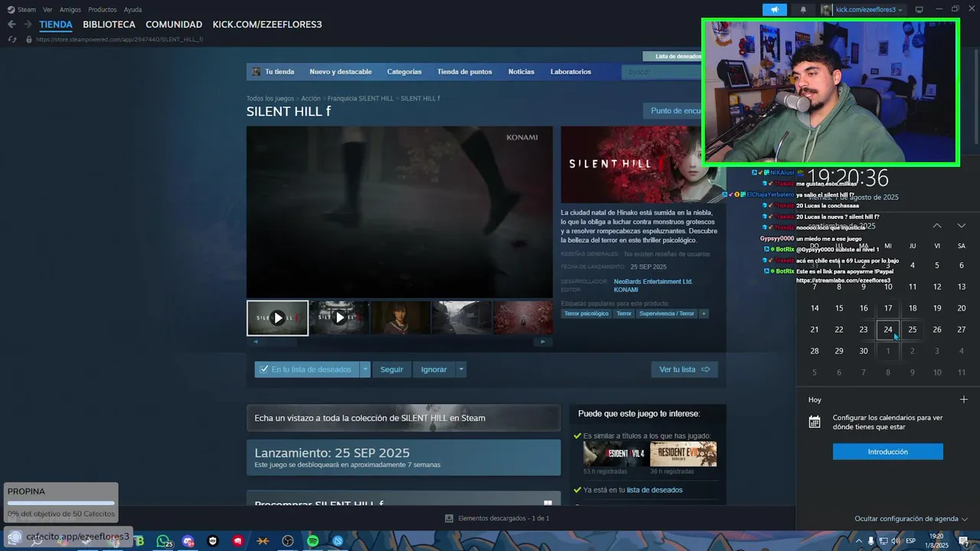Click the user avatar in the Steam header
The image size is (980, 551).
(826, 9)
